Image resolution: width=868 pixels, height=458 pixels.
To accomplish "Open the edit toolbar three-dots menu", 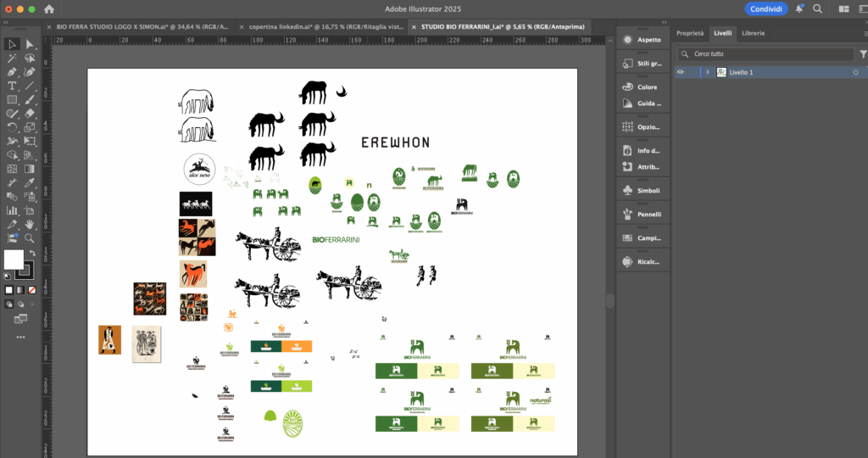I will click(20, 337).
